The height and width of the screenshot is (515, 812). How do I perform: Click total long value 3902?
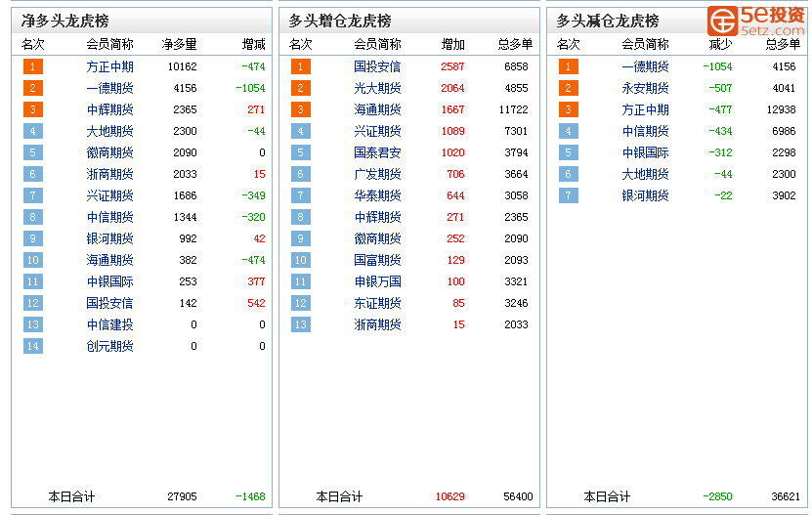784,195
